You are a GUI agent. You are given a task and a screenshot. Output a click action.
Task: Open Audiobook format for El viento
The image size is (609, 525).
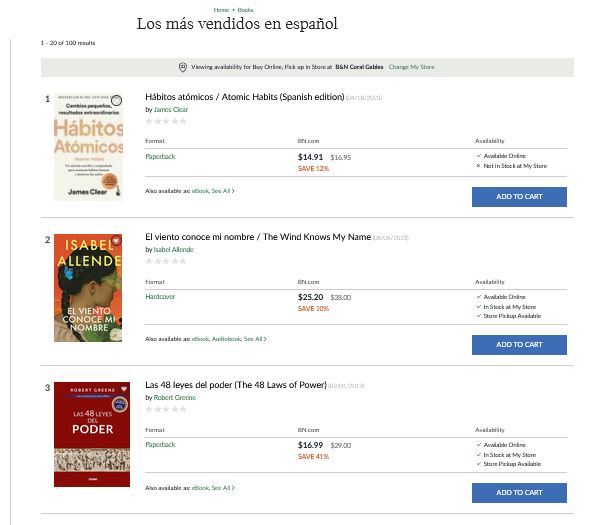click(x=226, y=339)
